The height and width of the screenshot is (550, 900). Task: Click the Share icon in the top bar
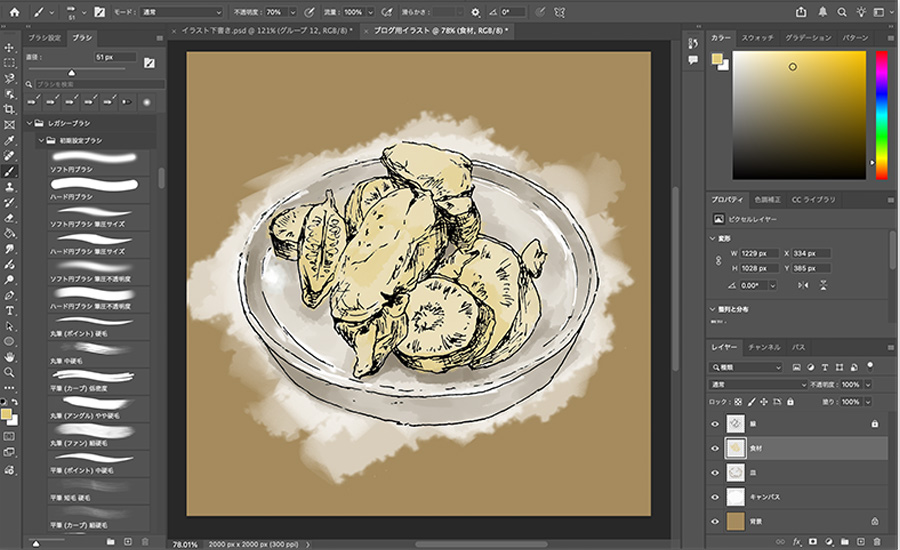801,12
